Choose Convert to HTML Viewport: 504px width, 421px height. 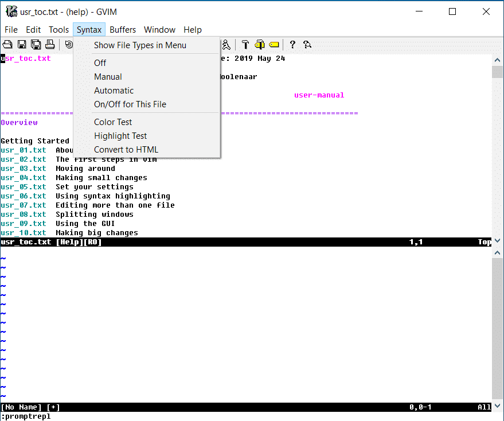coord(147,150)
